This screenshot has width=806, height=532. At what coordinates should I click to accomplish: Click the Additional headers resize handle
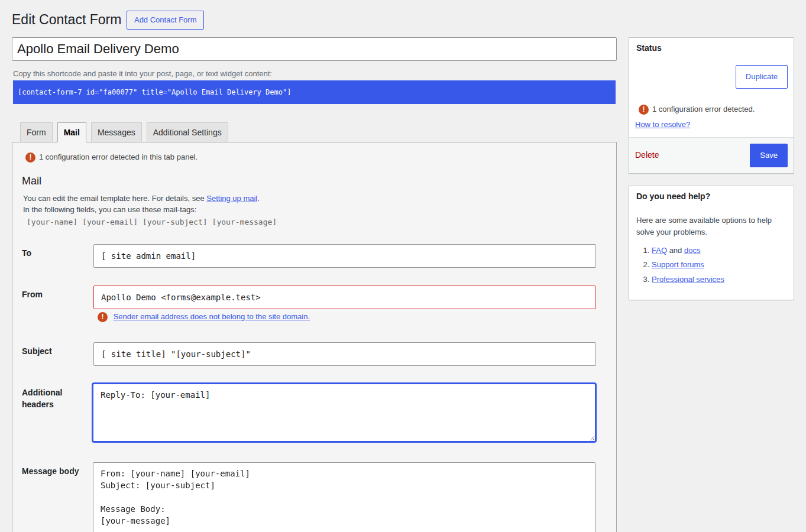coord(591,437)
